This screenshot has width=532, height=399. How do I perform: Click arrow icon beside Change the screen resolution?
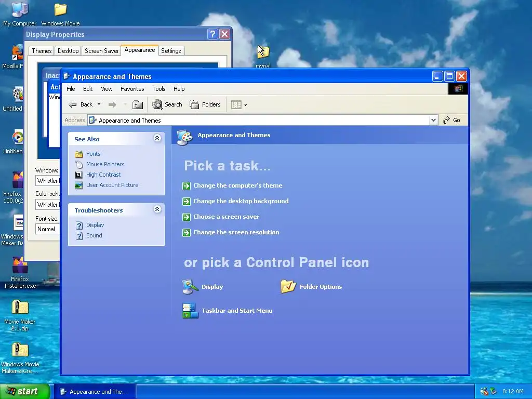pos(187,233)
